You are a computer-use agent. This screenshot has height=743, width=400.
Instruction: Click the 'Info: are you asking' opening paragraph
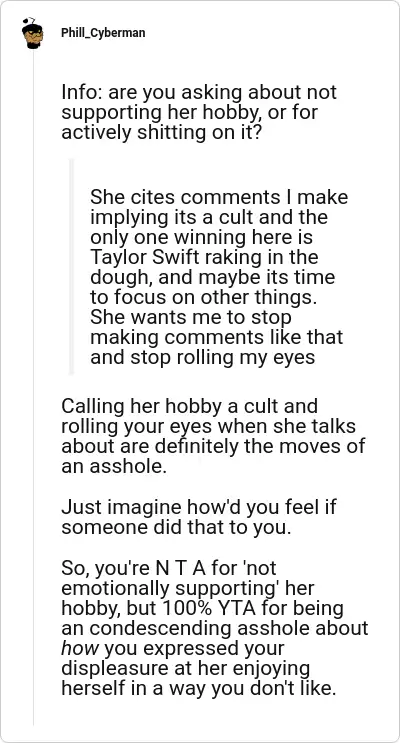199,113
